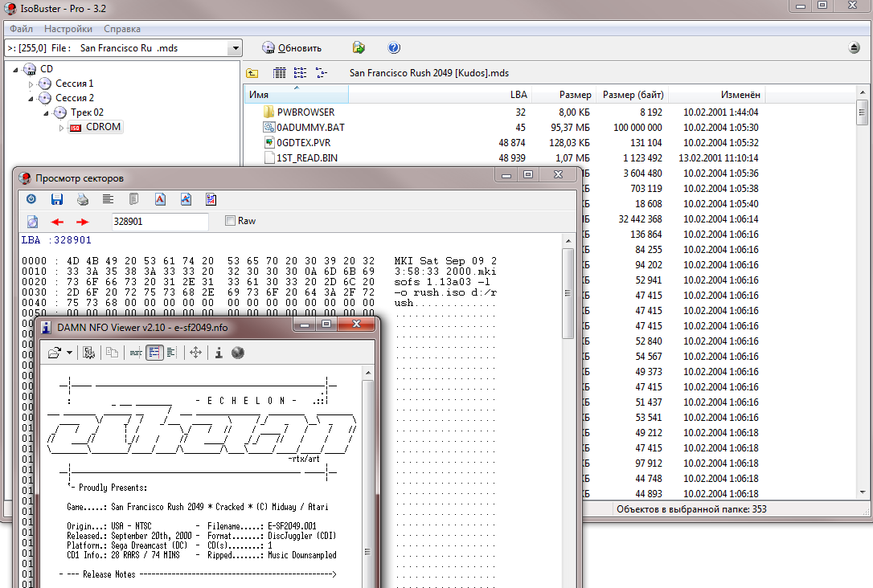Sort file list by Размер column header
The image size is (873, 588).
576,95
